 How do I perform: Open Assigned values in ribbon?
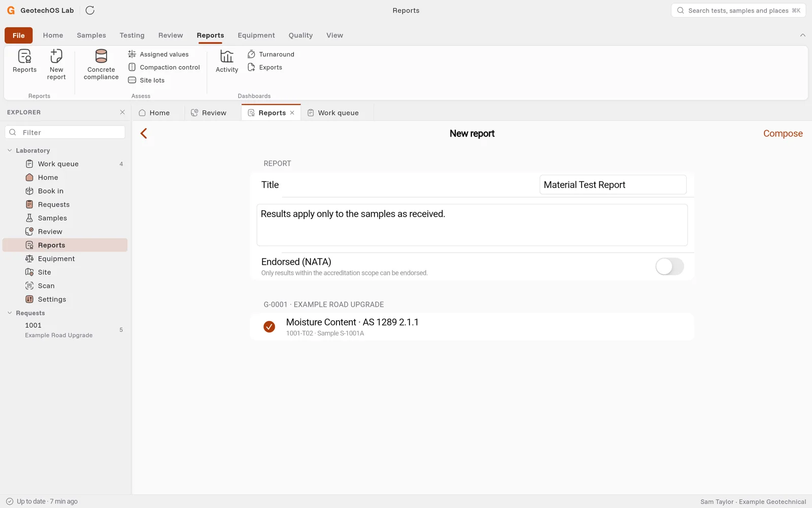[158, 54]
